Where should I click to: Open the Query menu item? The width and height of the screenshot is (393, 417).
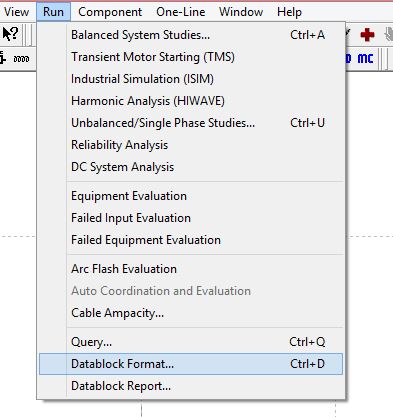[191, 342]
